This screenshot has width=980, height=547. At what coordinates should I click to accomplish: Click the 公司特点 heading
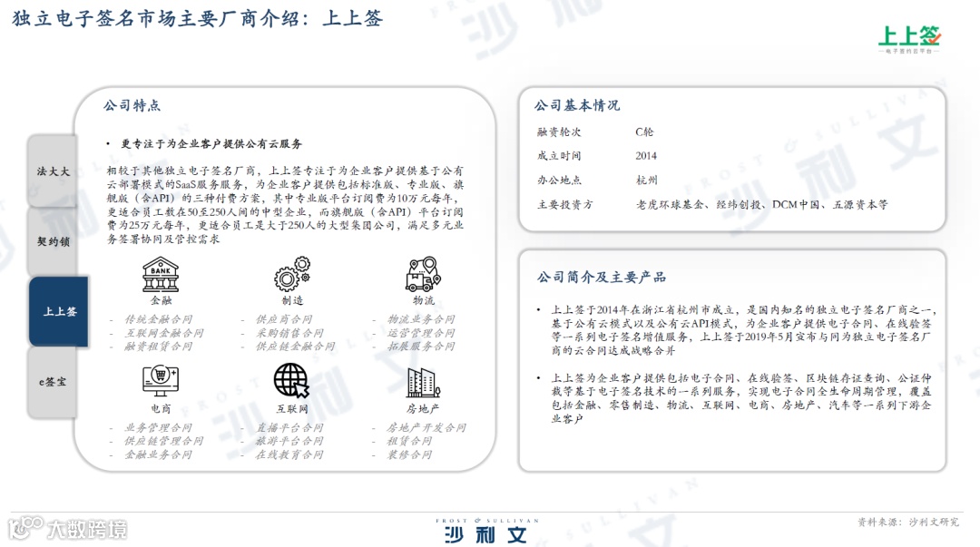132,105
